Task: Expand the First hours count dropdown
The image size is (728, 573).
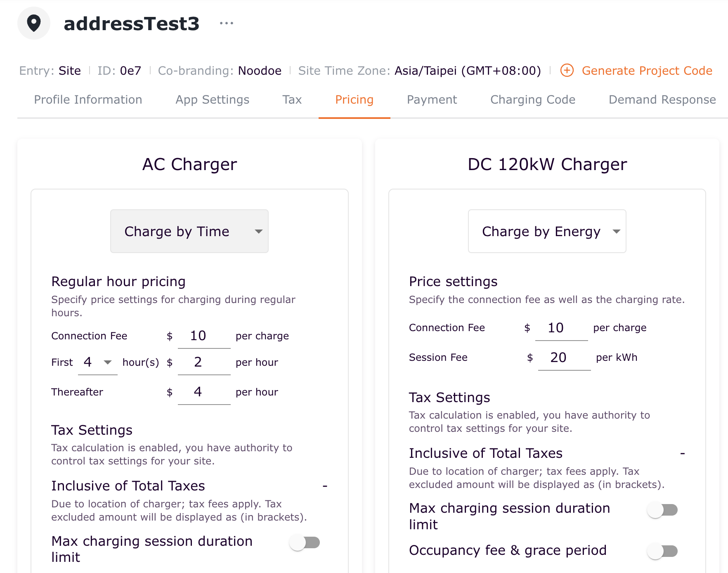Action: (98, 362)
